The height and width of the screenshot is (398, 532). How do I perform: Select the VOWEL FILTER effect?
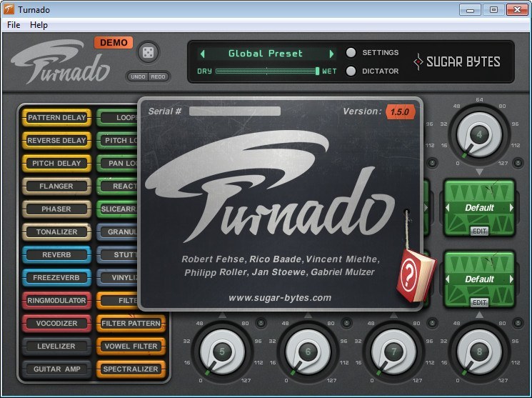pos(131,346)
